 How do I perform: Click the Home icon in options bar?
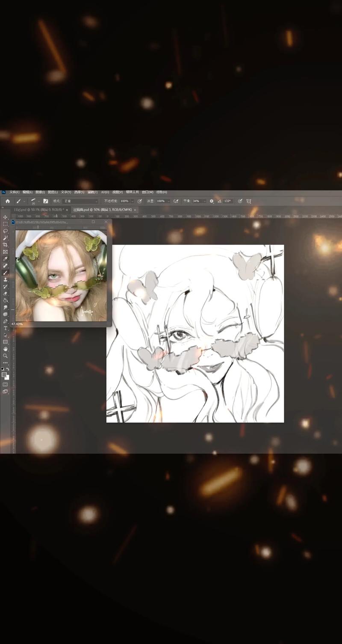[7, 201]
